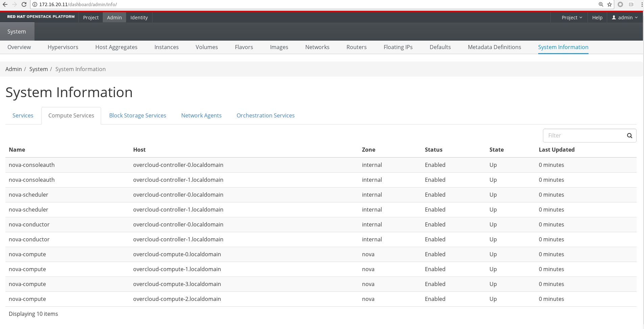Screen dimensions: 644x329
Task: Open the Project dropdown on the right
Action: pyautogui.click(x=572, y=18)
